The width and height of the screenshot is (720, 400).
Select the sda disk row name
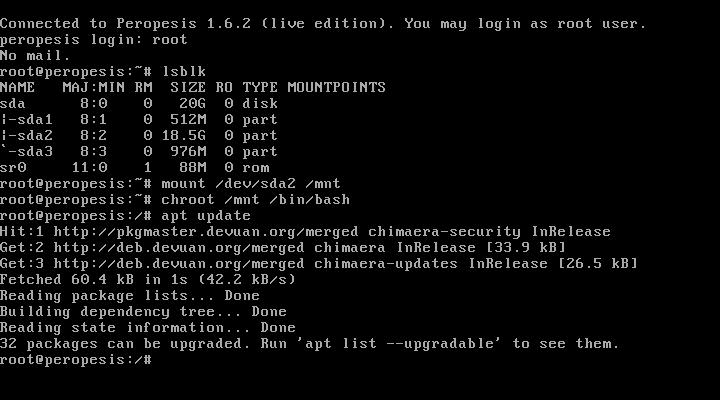pyautogui.click(x=13, y=103)
